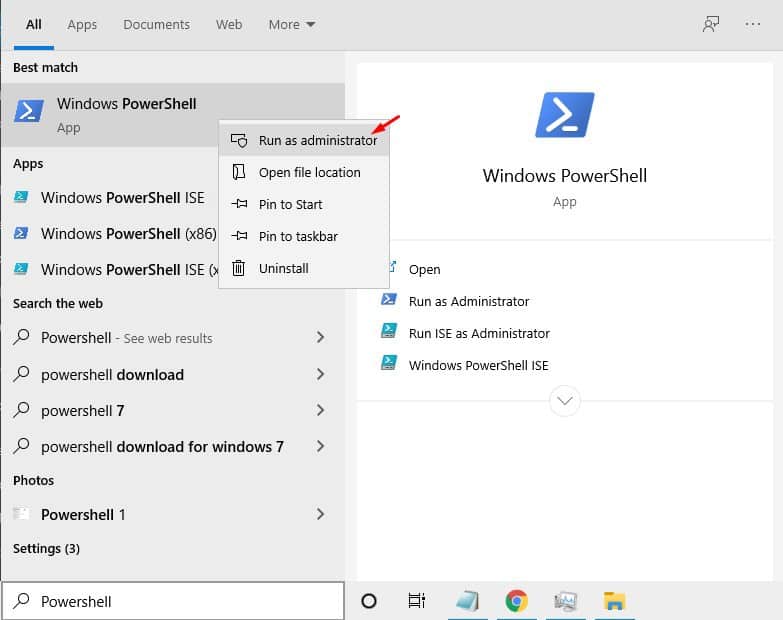Click Powershell - See web results row
783x620 pixels.
(173, 338)
